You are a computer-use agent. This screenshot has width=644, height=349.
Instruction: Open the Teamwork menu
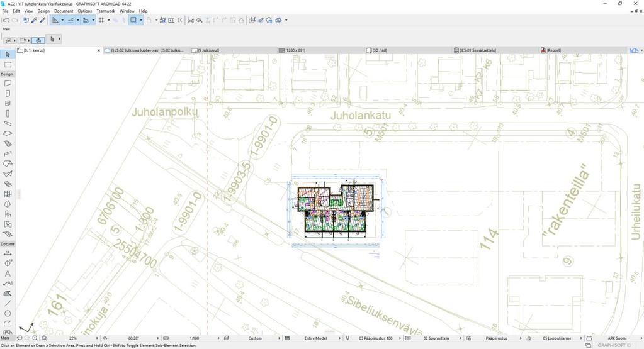[x=106, y=11]
